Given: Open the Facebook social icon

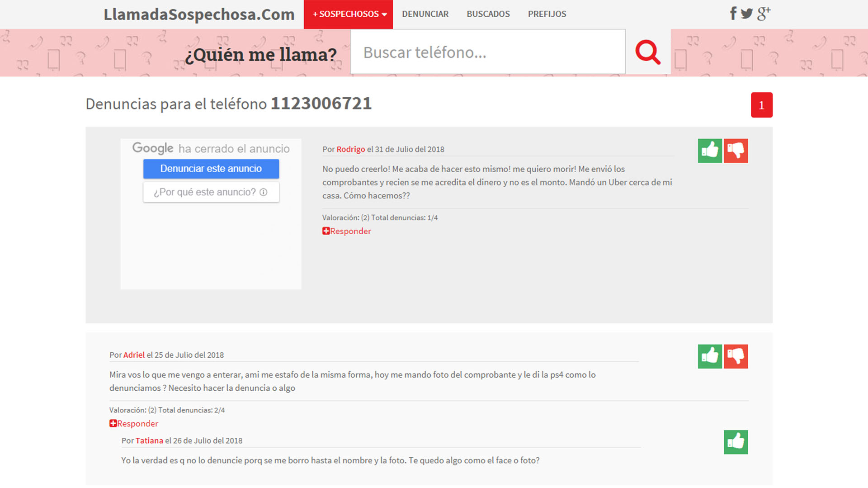Looking at the screenshot, I should click(733, 14).
